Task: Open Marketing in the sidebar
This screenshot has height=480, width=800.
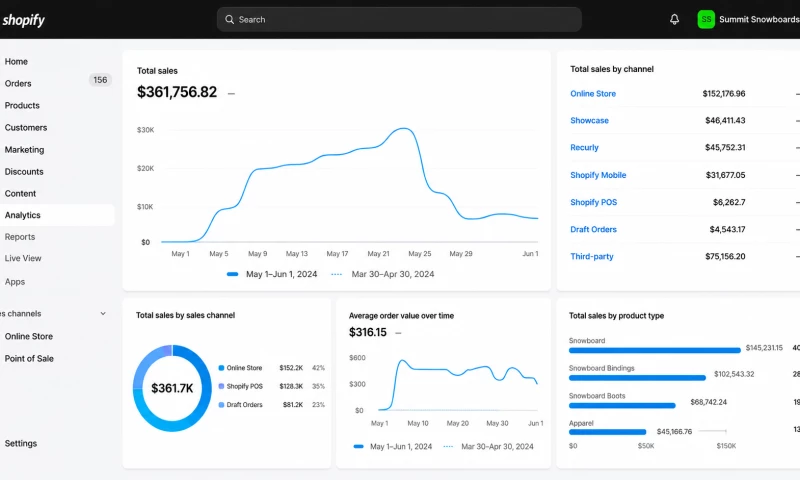Action: click(x=24, y=149)
